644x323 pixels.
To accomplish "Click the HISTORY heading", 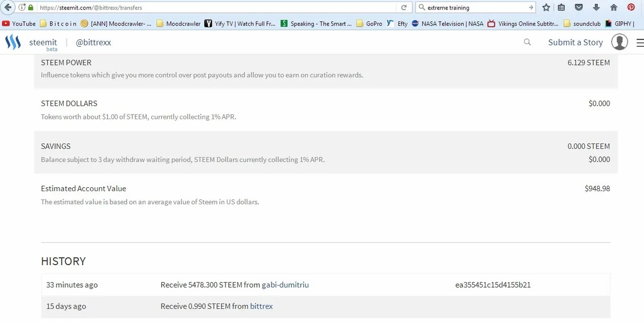I will point(63,261).
